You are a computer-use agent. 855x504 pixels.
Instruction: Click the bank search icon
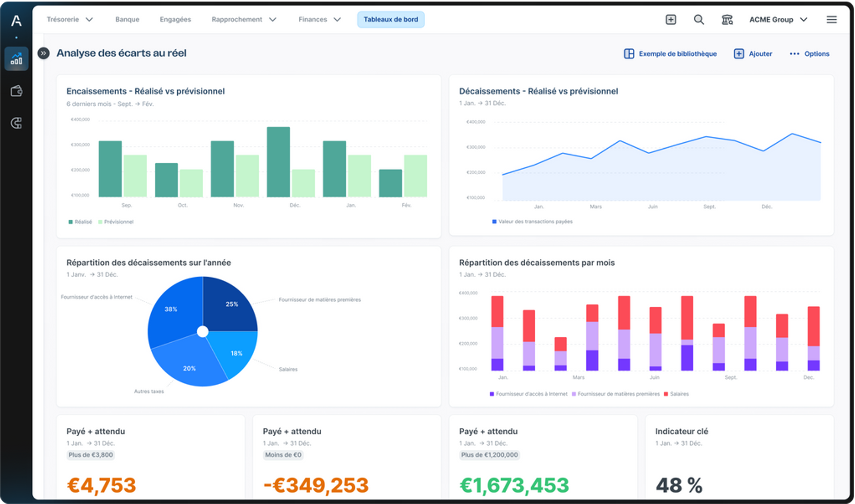[727, 20]
